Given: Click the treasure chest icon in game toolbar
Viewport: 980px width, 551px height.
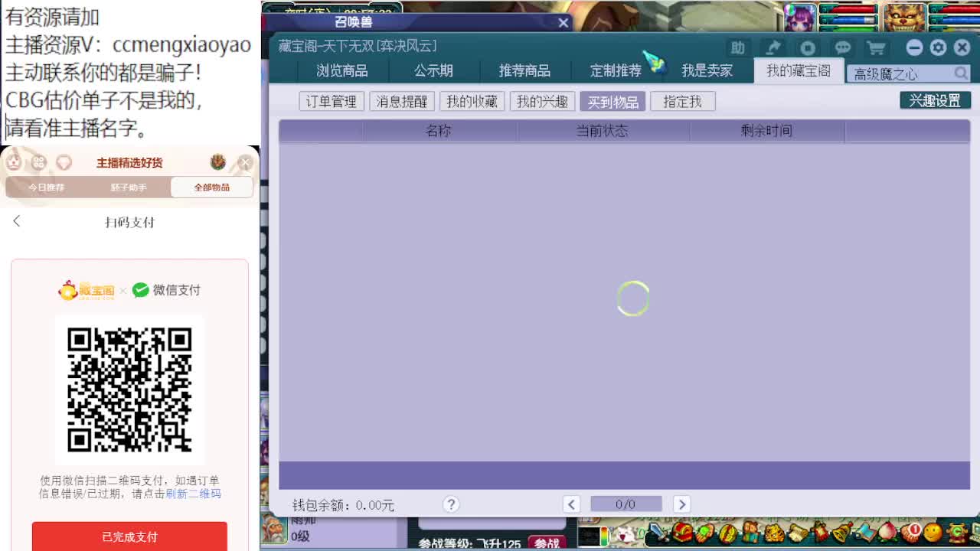Looking at the screenshot, I should coord(683,532).
